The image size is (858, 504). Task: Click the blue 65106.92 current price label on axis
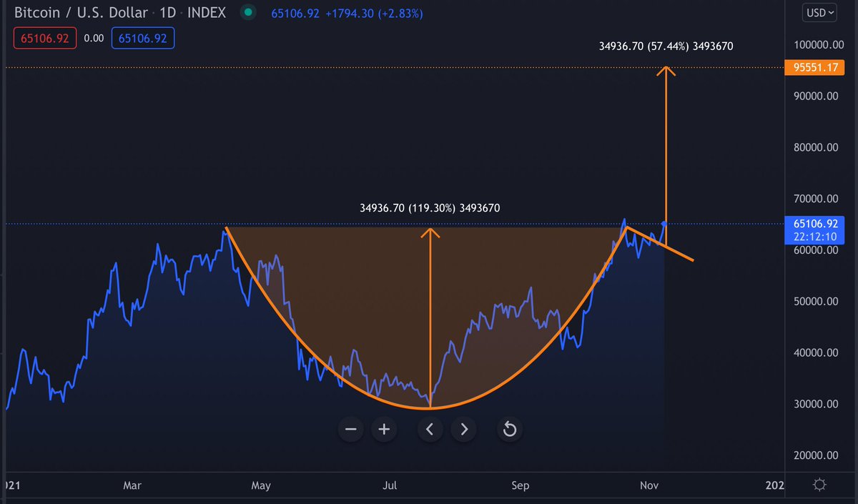tap(816, 223)
